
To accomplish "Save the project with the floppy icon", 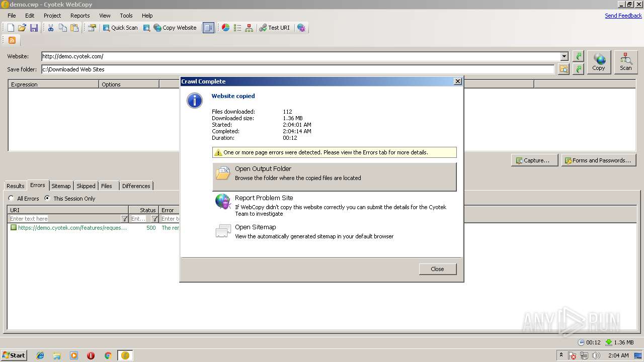I will (x=34, y=28).
